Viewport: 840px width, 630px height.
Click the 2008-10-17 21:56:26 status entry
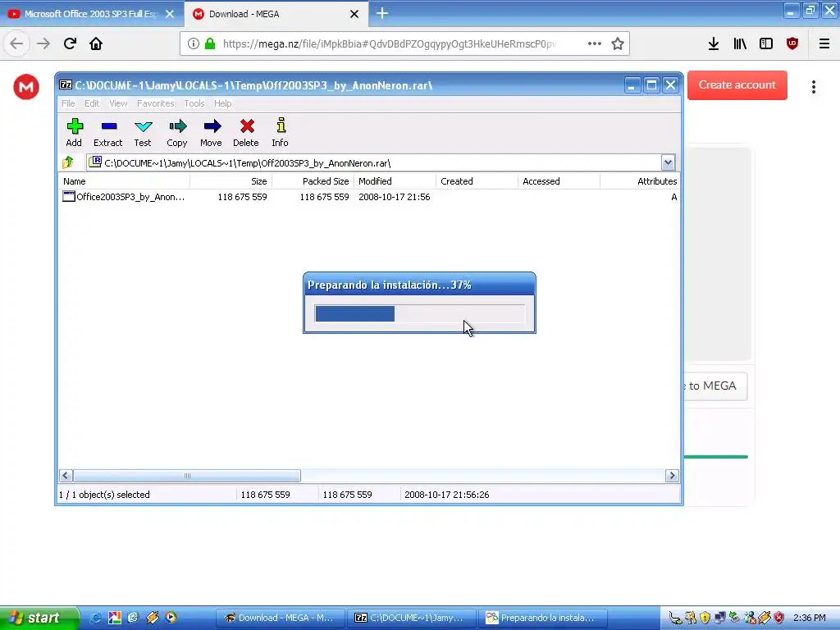point(447,495)
